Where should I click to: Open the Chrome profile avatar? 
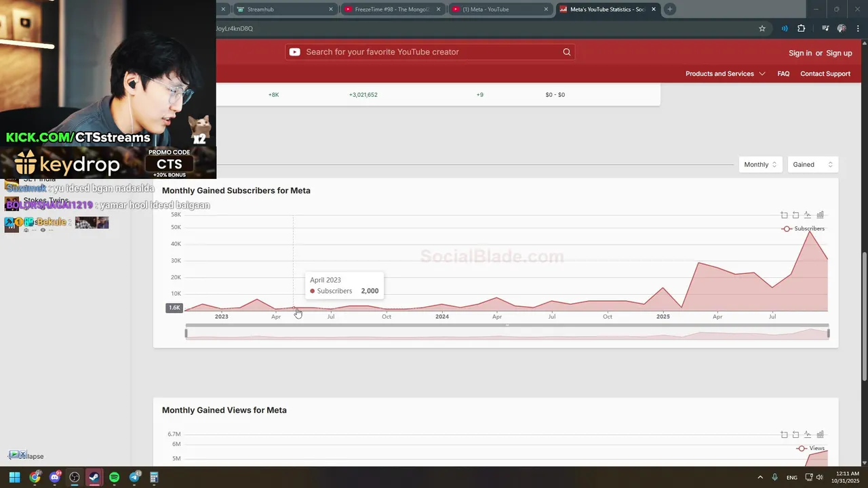pos(842,28)
